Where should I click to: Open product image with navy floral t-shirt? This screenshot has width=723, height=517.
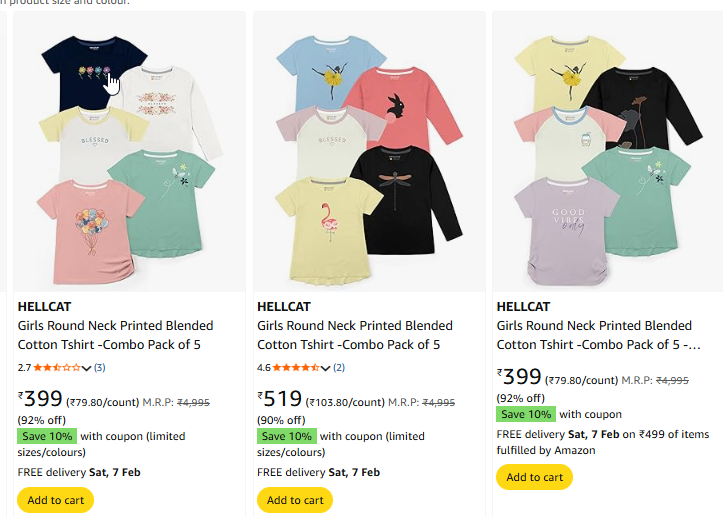pyautogui.click(x=128, y=152)
